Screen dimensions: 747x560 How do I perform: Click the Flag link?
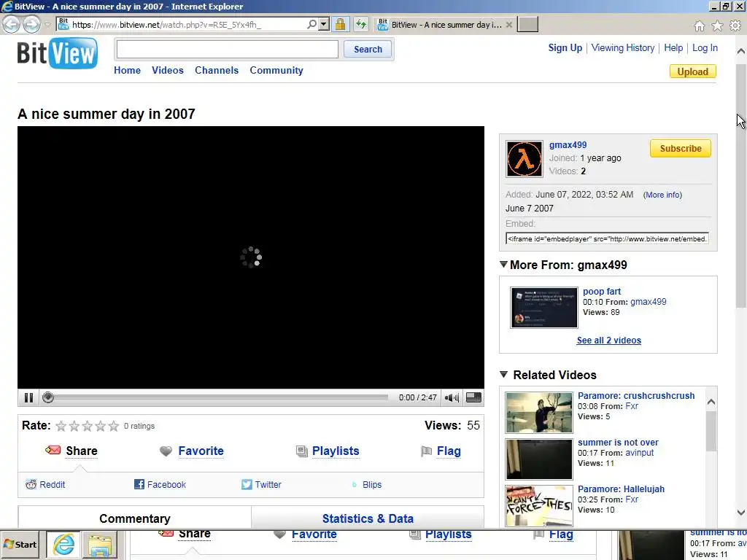pyautogui.click(x=449, y=451)
